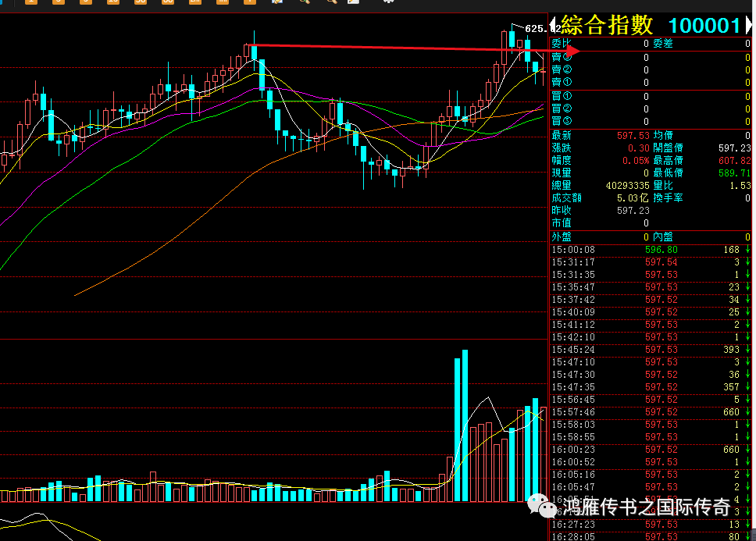The height and width of the screenshot is (541, 756).
Task: Click the 開盤價 value 597.23
Action: click(x=734, y=148)
